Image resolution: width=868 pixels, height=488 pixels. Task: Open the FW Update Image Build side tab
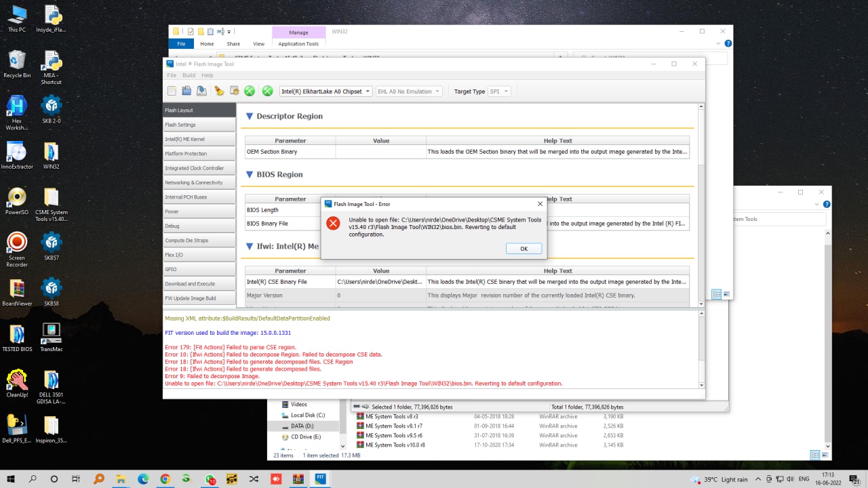click(199, 298)
